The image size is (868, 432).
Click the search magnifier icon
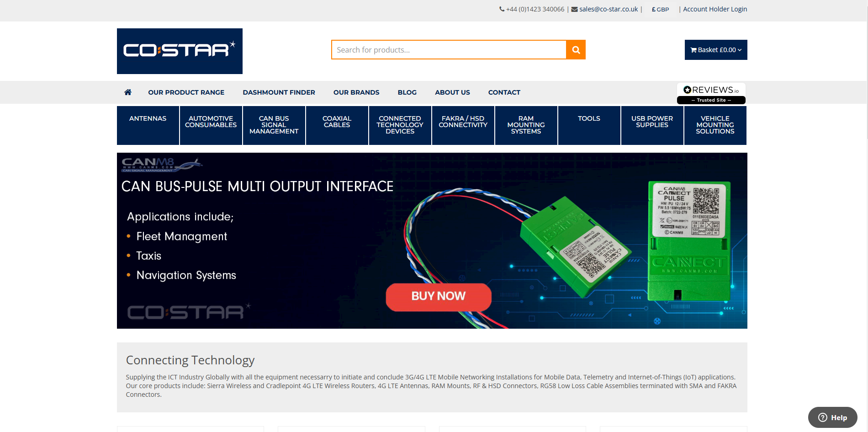pyautogui.click(x=575, y=49)
